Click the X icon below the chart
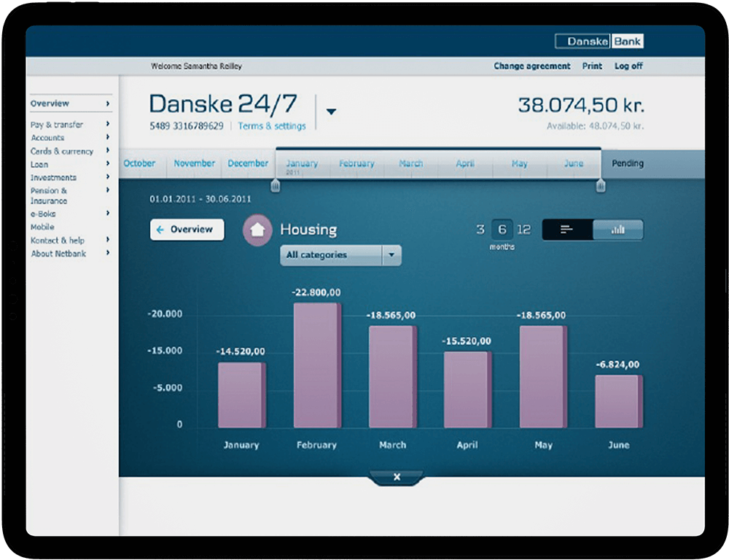Image resolution: width=729 pixels, height=560 pixels. pyautogui.click(x=397, y=476)
